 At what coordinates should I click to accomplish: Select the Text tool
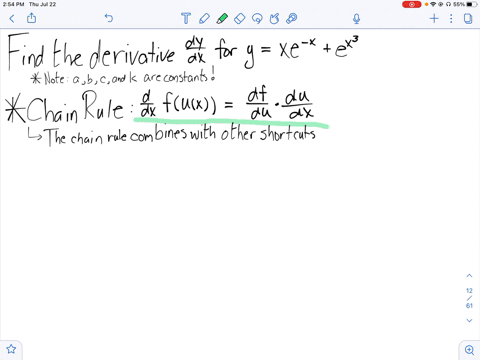pyautogui.click(x=186, y=18)
